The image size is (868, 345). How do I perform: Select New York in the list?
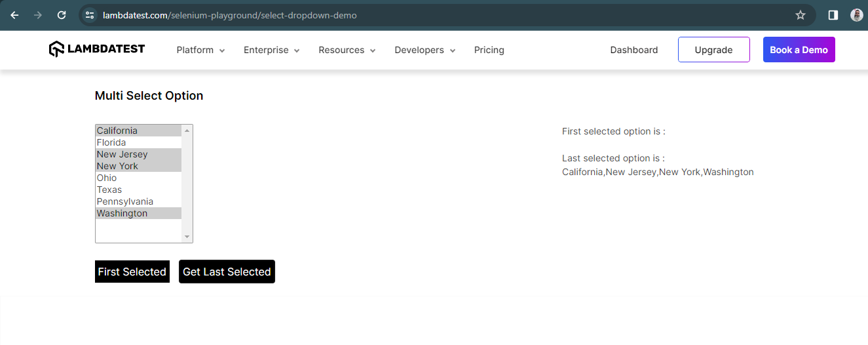tap(138, 166)
